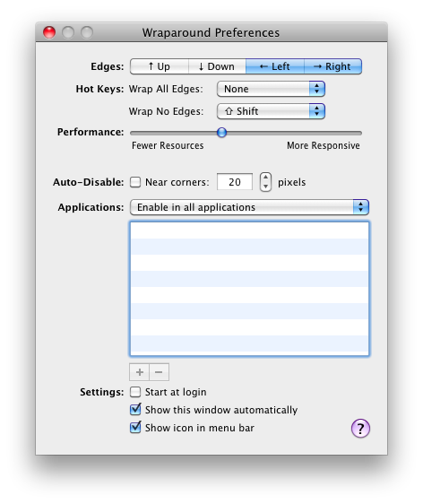Close the Wraparound Preferences window
The width and height of the screenshot is (423, 504).
[x=49, y=32]
